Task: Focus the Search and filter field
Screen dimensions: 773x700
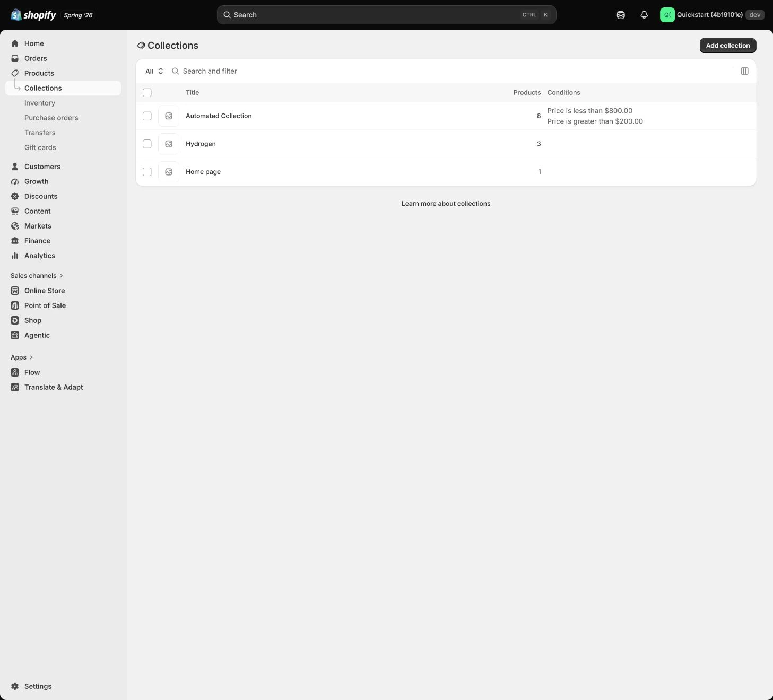Action: click(451, 71)
